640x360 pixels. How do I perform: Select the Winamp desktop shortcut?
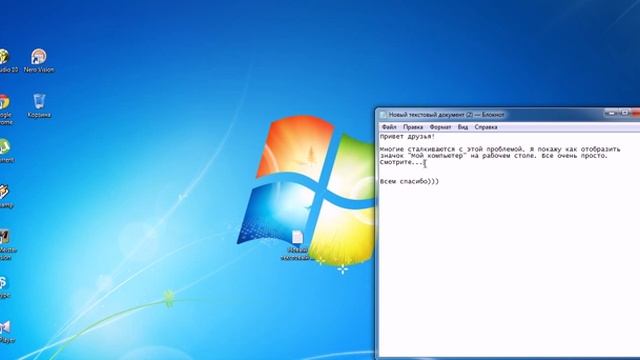point(5,196)
